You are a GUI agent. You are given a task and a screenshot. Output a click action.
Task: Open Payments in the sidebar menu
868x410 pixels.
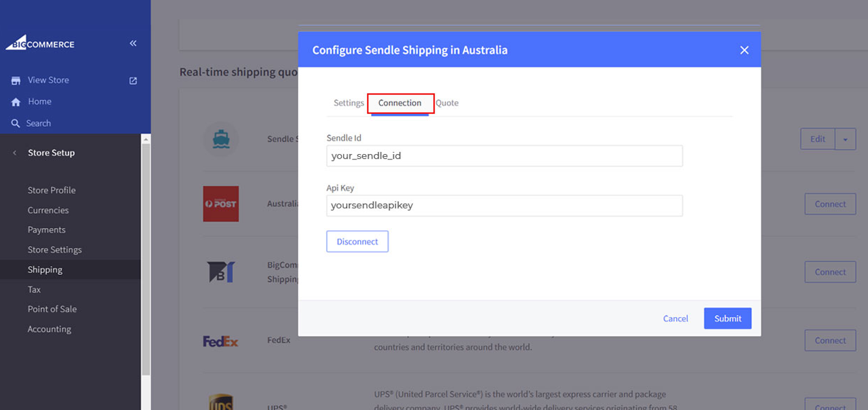[47, 230]
